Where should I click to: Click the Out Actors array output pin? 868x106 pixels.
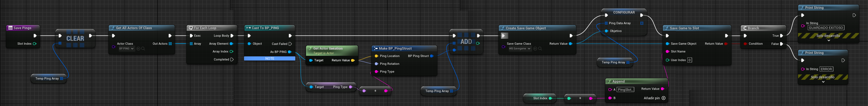click(x=170, y=44)
